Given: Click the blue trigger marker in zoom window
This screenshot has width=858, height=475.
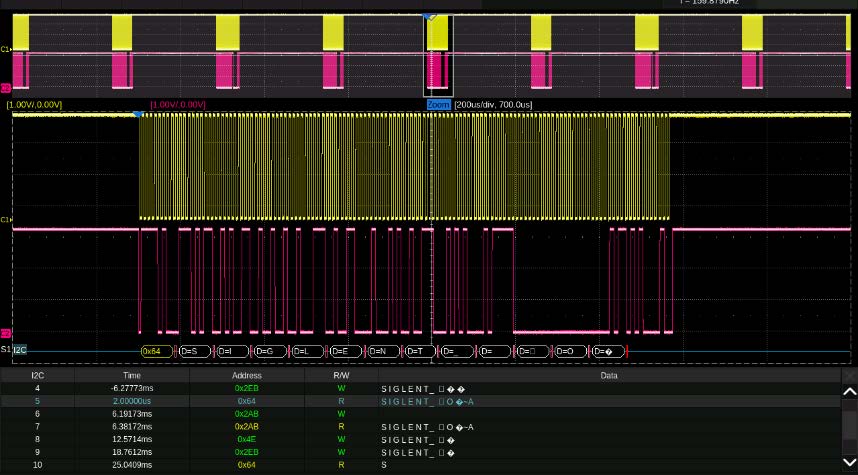Looking at the screenshot, I should [x=138, y=115].
